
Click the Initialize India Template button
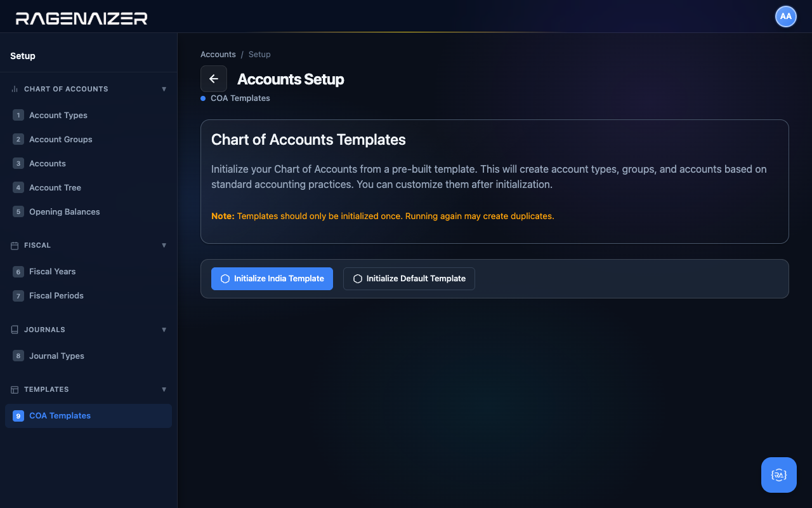point(272,279)
